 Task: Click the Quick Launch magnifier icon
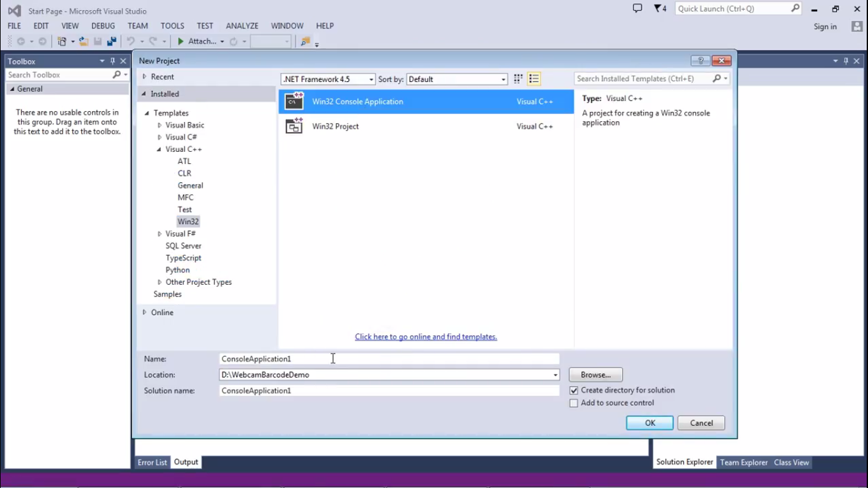click(x=795, y=8)
